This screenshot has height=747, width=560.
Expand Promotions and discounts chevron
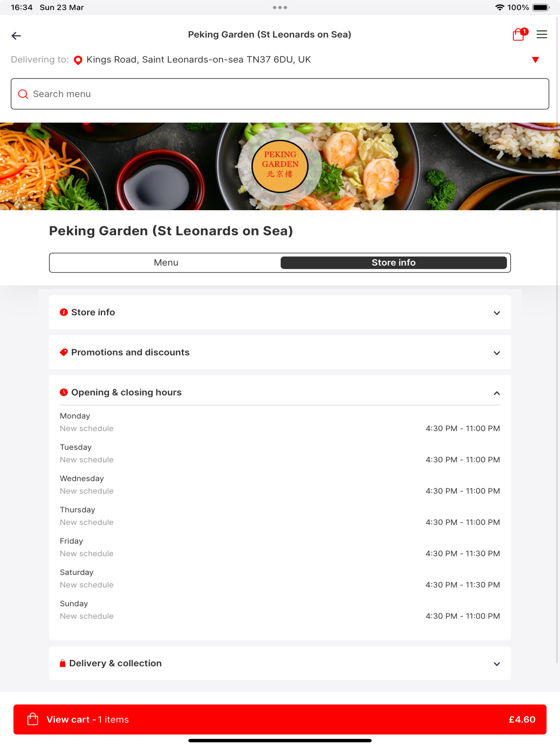click(x=497, y=353)
